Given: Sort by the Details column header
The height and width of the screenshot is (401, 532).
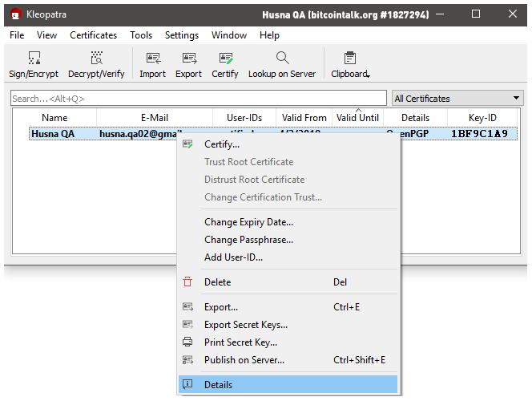Looking at the screenshot, I should (x=415, y=118).
